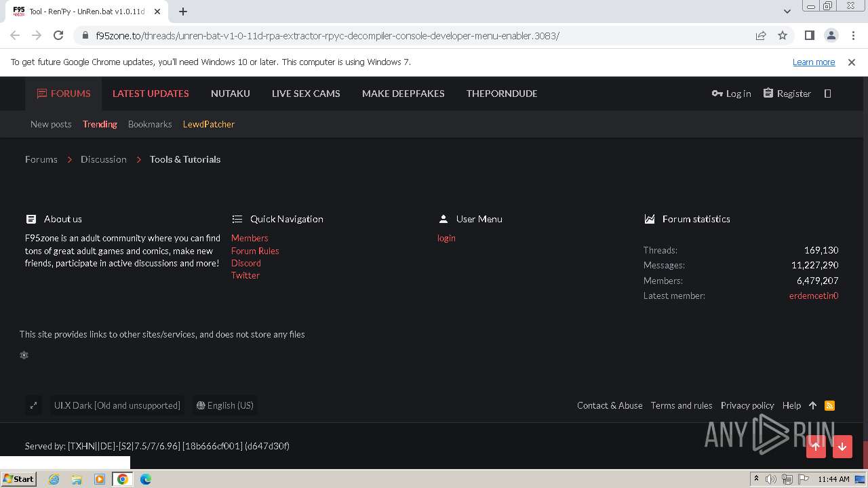This screenshot has height=488, width=868.
Task: Click the browser back arrow
Action: [x=15, y=35]
